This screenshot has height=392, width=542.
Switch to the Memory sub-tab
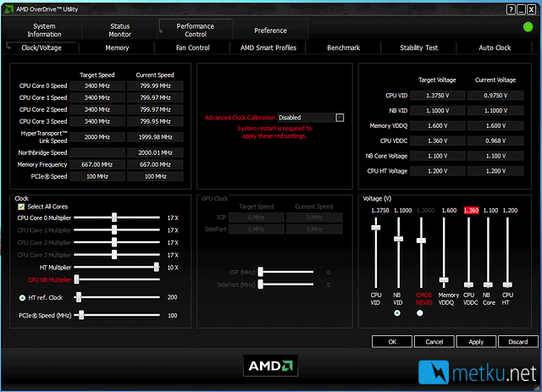pyautogui.click(x=117, y=47)
